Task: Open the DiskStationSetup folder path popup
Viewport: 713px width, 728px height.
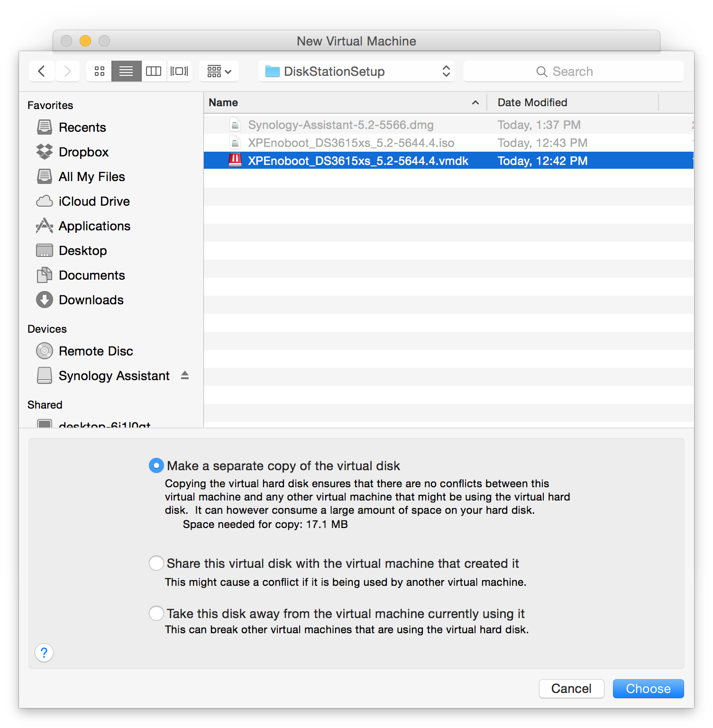Action: point(356,71)
